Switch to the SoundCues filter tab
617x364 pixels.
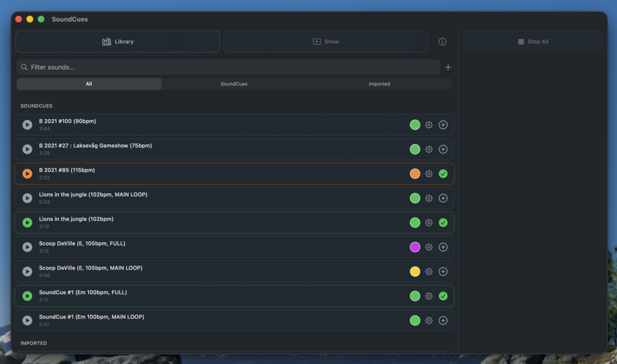tap(234, 83)
